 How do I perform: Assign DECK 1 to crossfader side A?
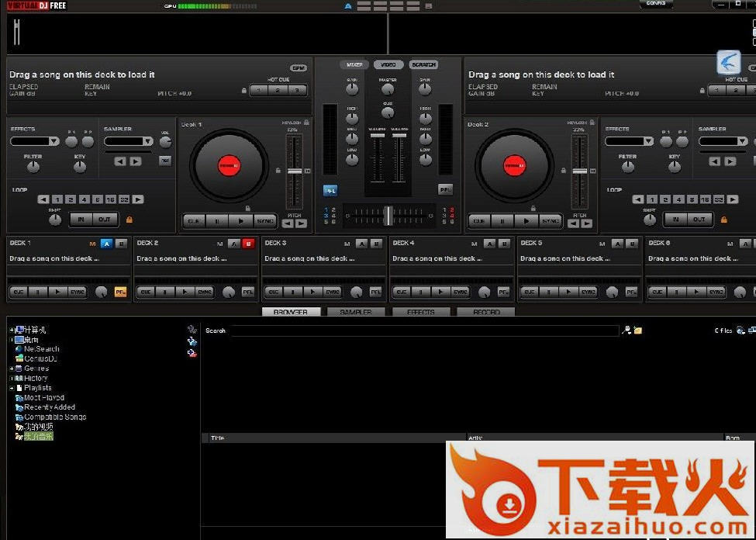[106, 244]
